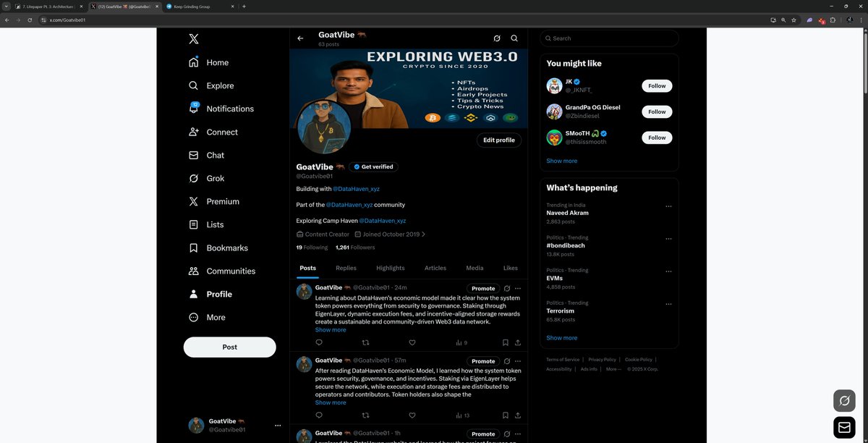The height and width of the screenshot is (443, 868).
Task: Open Notifications with the 12 badge
Action: [221, 109]
